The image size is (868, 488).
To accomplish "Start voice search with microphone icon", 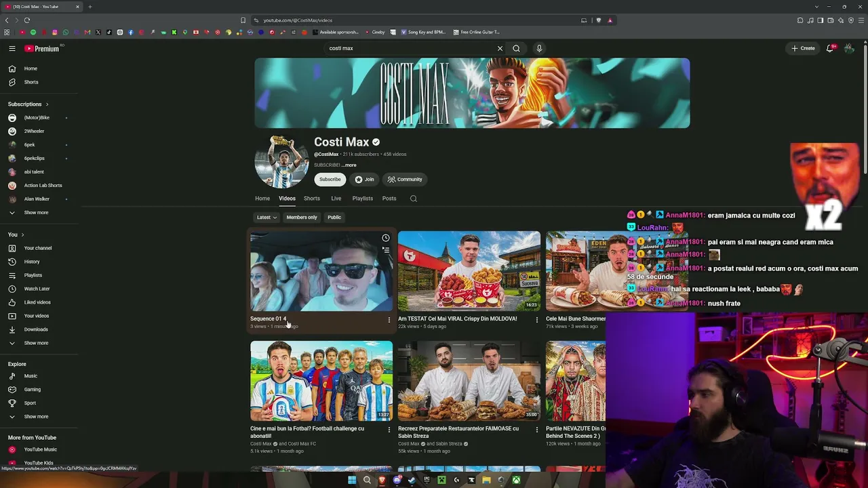I will click(x=539, y=48).
